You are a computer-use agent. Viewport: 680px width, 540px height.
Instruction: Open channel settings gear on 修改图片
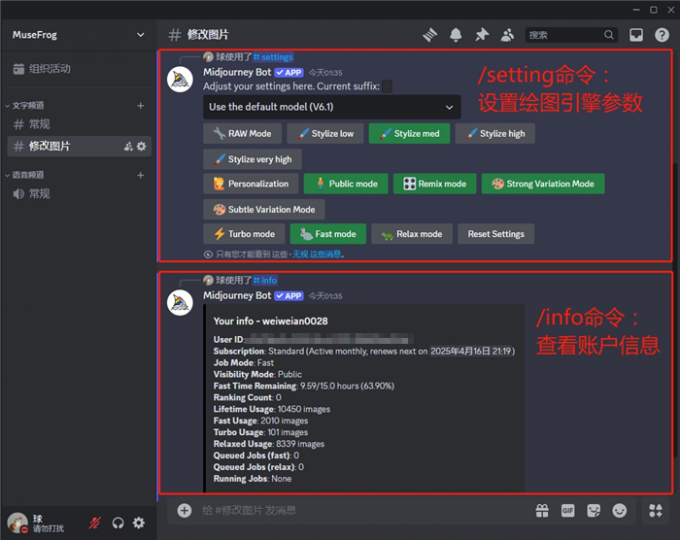click(141, 147)
